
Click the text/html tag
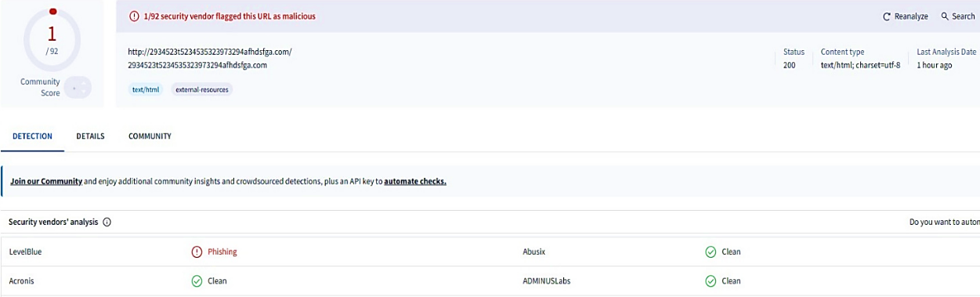[x=146, y=89]
